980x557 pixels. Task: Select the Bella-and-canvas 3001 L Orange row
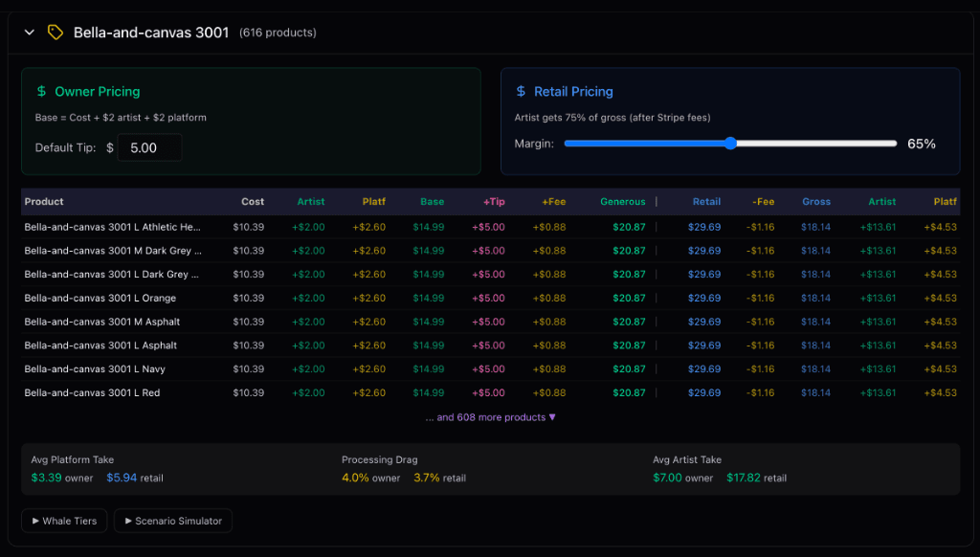point(99,298)
